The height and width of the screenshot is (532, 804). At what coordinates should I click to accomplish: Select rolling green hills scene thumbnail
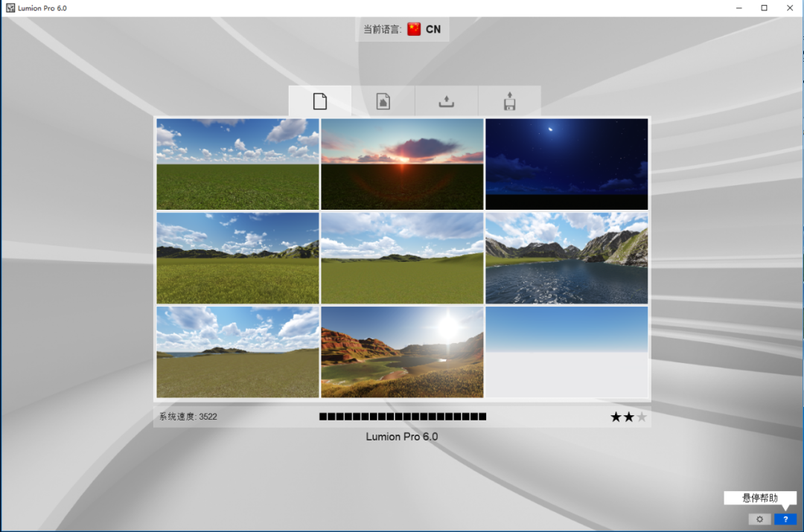(x=402, y=258)
